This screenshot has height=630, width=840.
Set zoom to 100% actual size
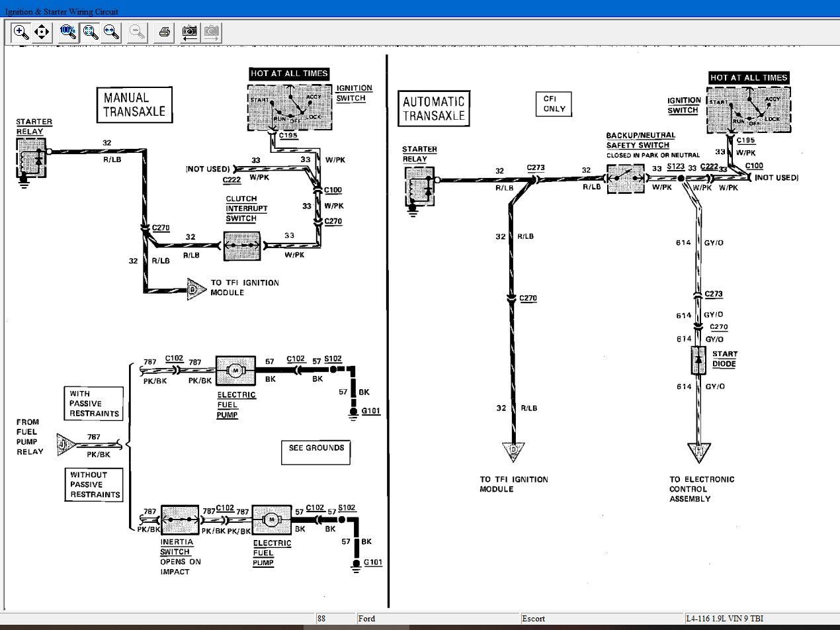pyautogui.click(x=67, y=32)
